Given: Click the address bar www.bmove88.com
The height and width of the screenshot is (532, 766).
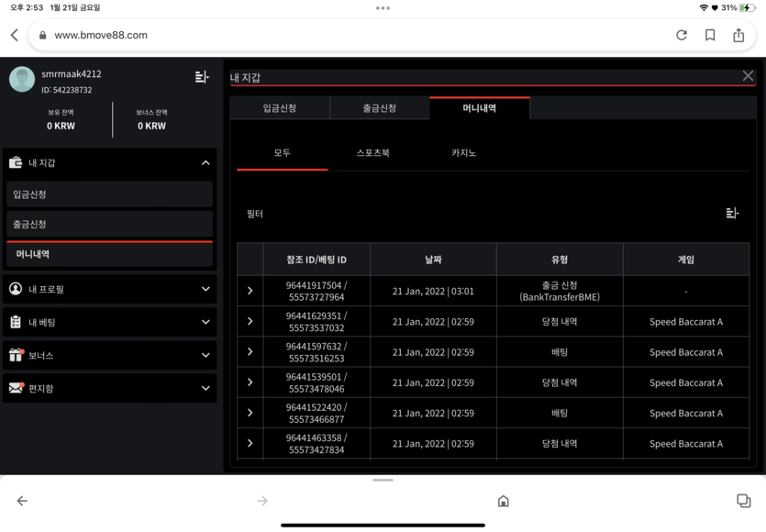Looking at the screenshot, I should 101,35.
